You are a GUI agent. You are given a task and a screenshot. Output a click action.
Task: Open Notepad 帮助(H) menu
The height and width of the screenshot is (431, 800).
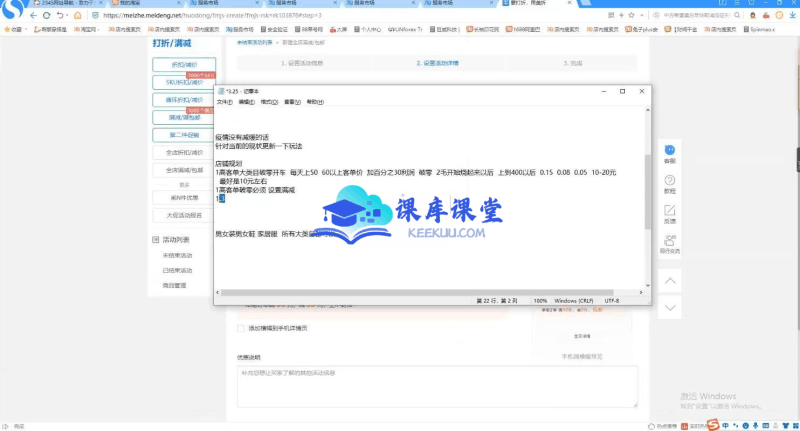(315, 102)
